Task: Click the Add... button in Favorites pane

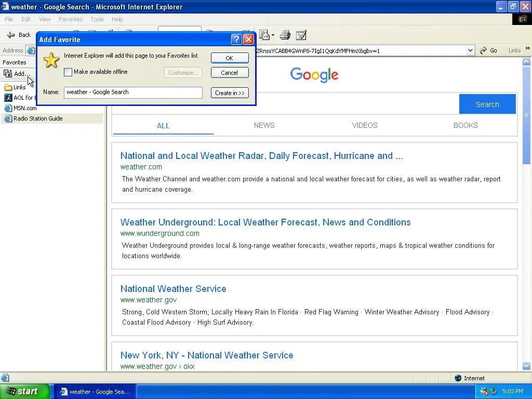Action: point(17,73)
